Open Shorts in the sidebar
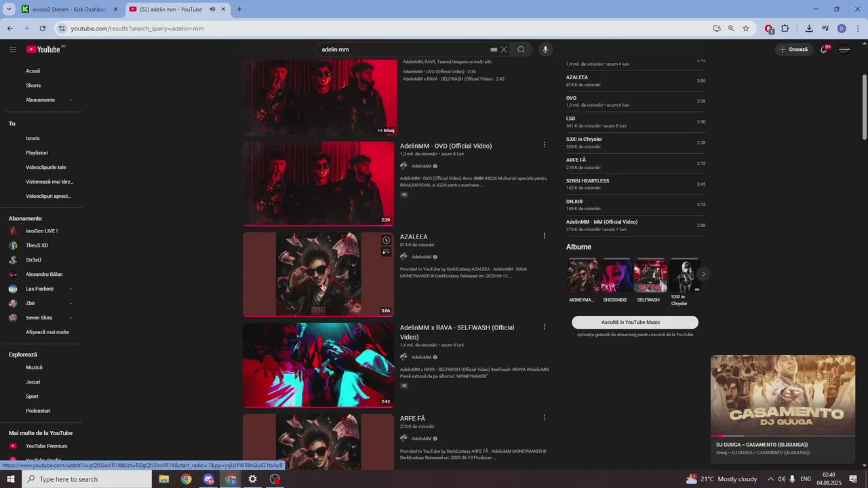This screenshot has height=488, width=868. (33, 85)
